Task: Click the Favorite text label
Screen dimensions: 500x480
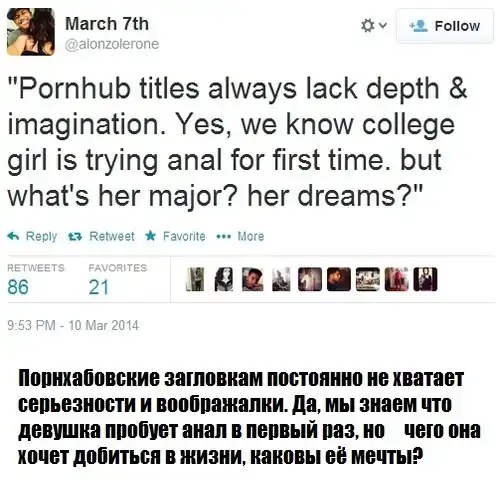Action: coord(184,236)
